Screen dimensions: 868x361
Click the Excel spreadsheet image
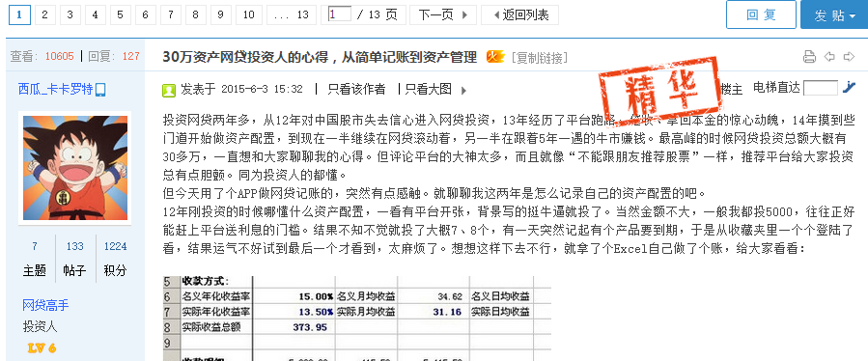click(356, 319)
